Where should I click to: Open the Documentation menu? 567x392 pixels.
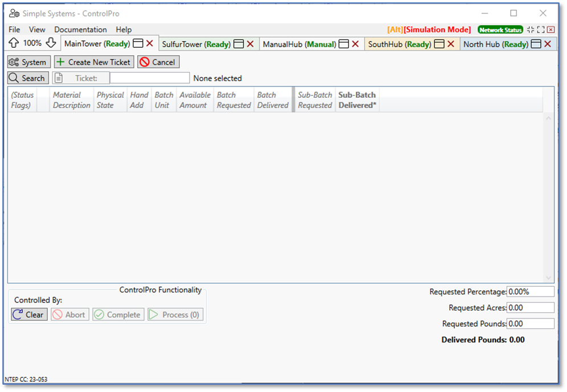pyautogui.click(x=80, y=30)
